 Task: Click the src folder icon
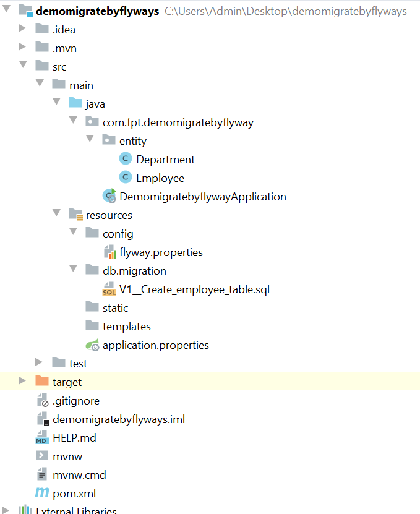pyautogui.click(x=42, y=66)
